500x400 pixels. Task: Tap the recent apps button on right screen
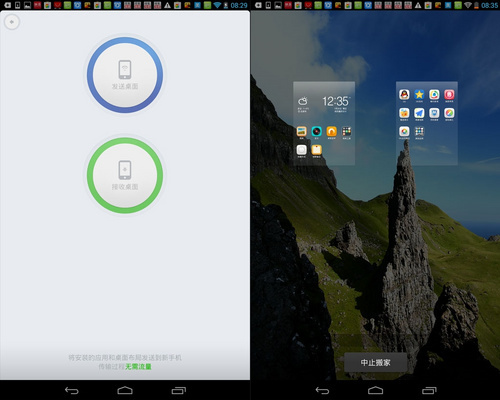(x=429, y=390)
